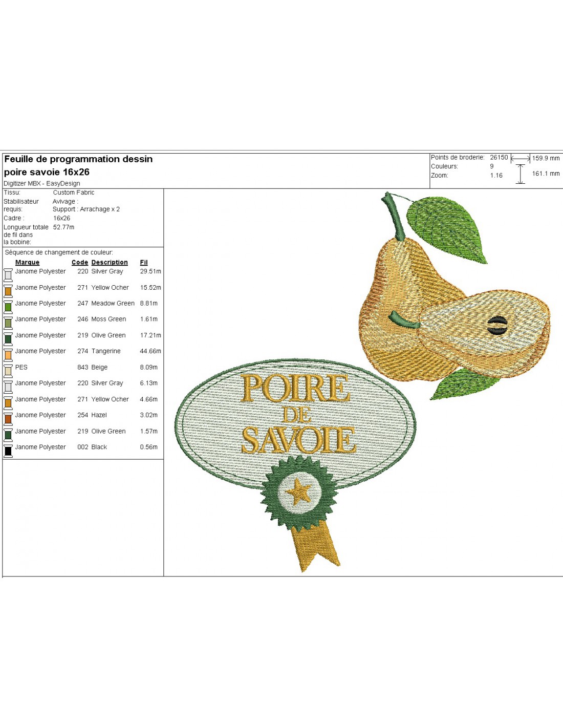The height and width of the screenshot is (728, 563).
Task: Pick the first Silver Gray 29.51m spool swatch
Action: 8,275
